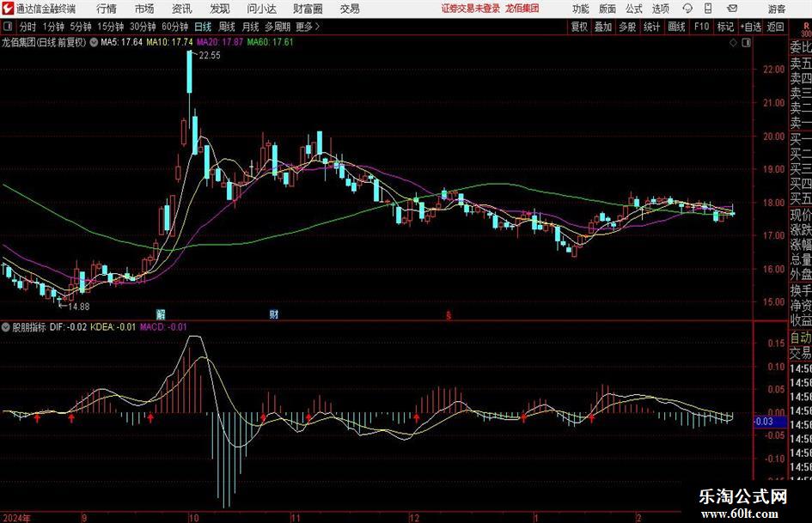The image size is (812, 523).
Task: Open the 资讯 menu
Action: click(182, 9)
